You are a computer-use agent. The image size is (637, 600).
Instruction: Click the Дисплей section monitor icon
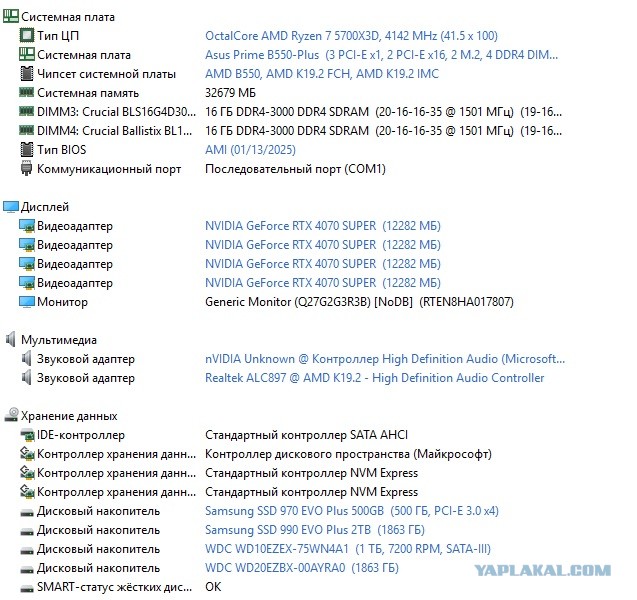(11, 207)
